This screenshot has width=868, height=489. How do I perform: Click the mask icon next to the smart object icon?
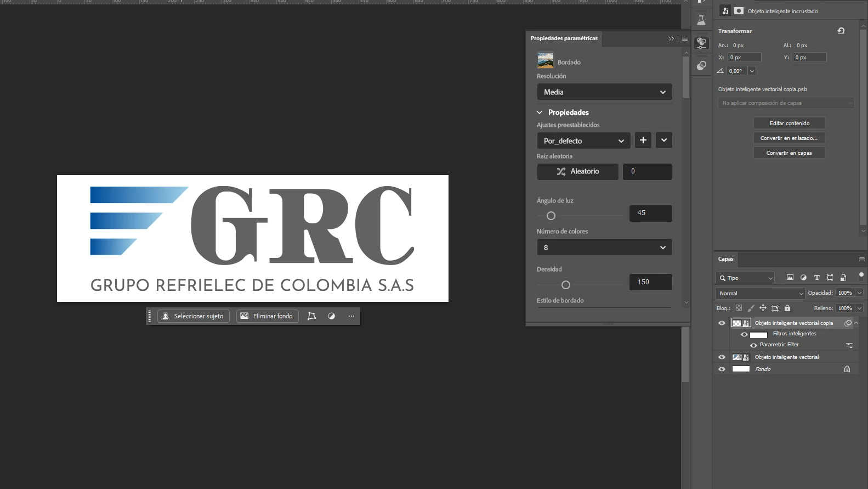739,11
